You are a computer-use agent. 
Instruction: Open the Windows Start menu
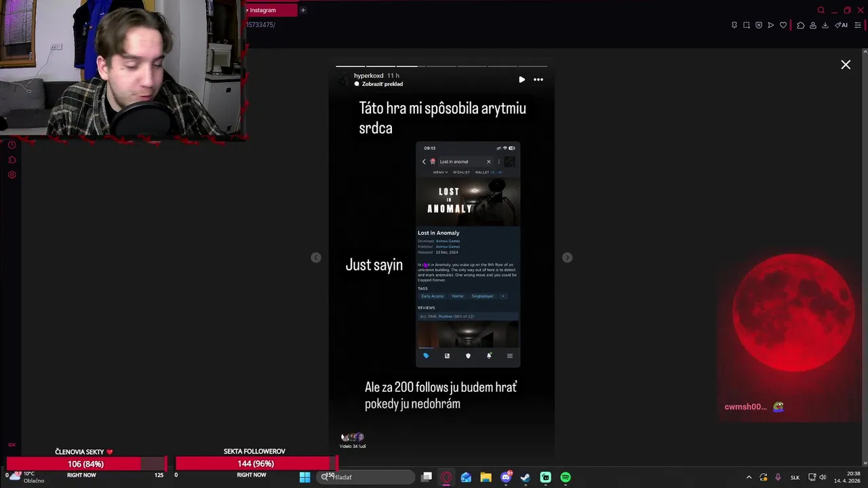[x=305, y=477]
